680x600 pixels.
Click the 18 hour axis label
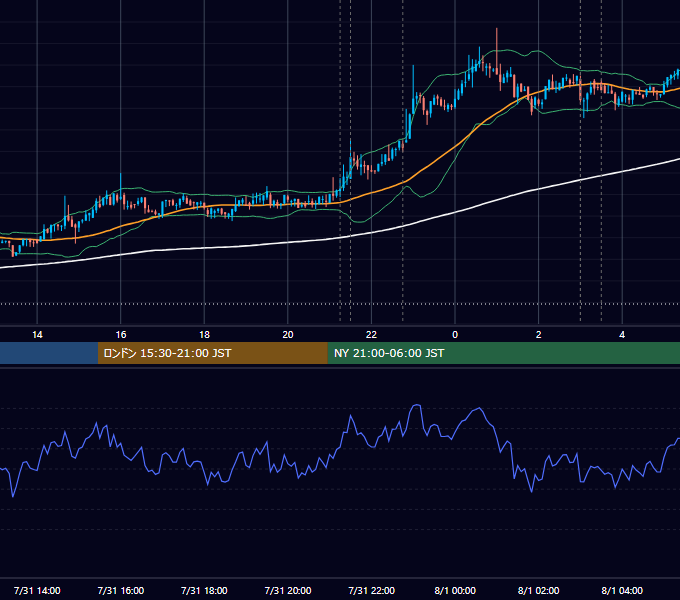(204, 335)
